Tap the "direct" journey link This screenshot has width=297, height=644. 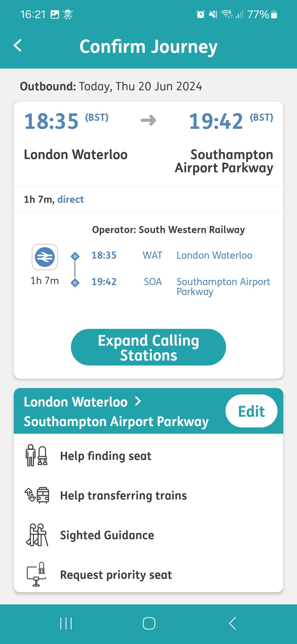(70, 199)
